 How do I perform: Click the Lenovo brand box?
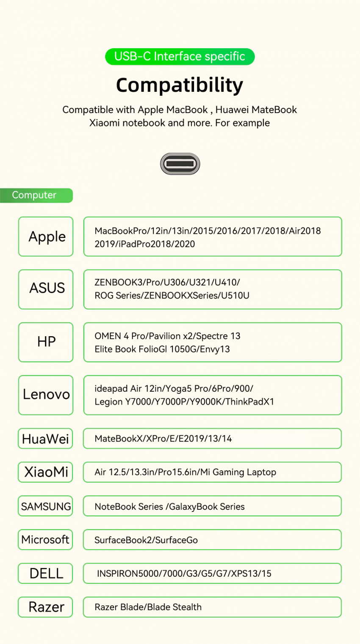coord(46,395)
